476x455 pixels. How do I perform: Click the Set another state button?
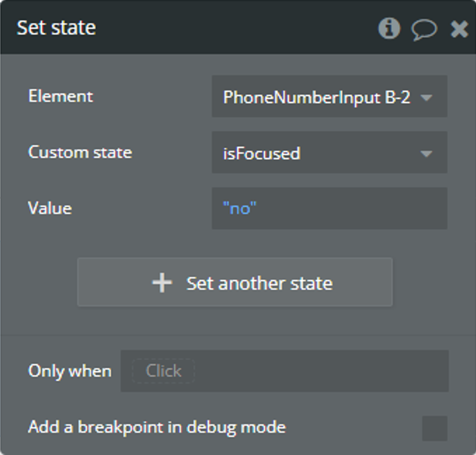(235, 282)
